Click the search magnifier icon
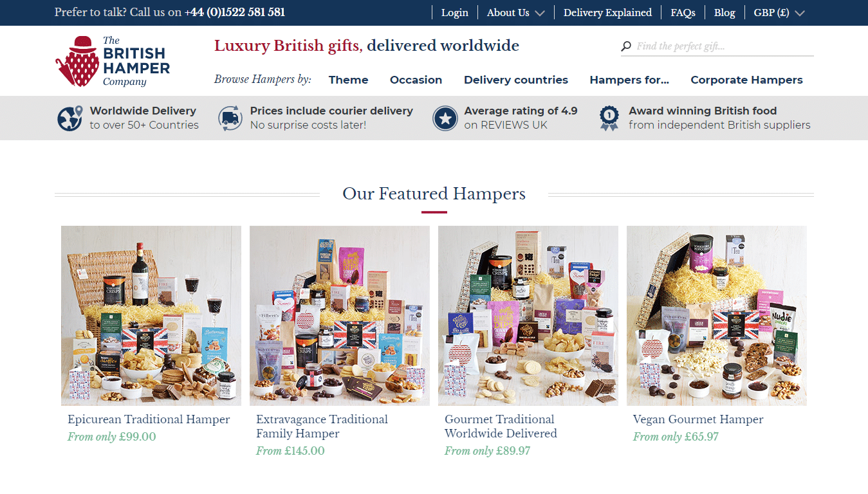 (626, 46)
